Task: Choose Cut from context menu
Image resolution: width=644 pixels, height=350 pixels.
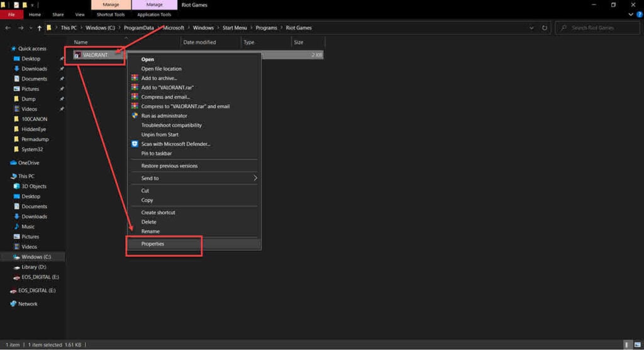Action: (145, 191)
